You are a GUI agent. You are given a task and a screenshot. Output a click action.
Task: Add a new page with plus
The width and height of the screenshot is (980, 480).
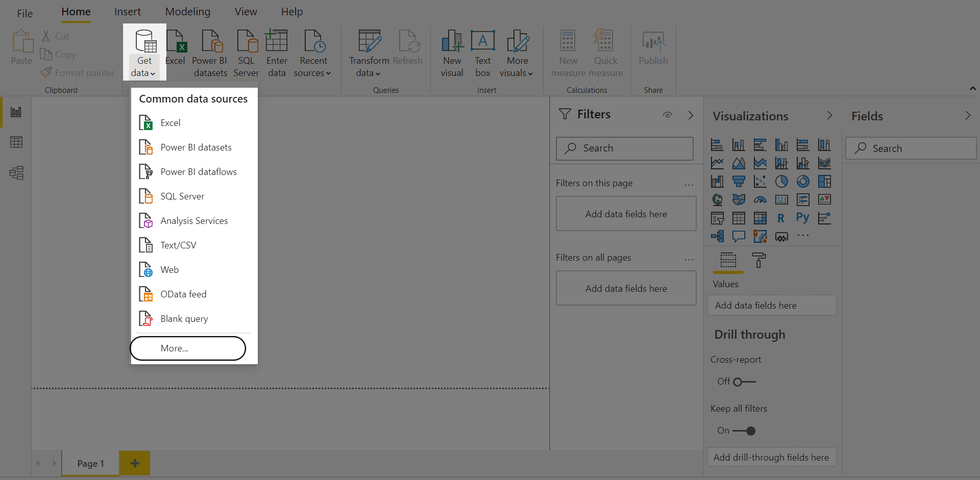click(x=135, y=463)
